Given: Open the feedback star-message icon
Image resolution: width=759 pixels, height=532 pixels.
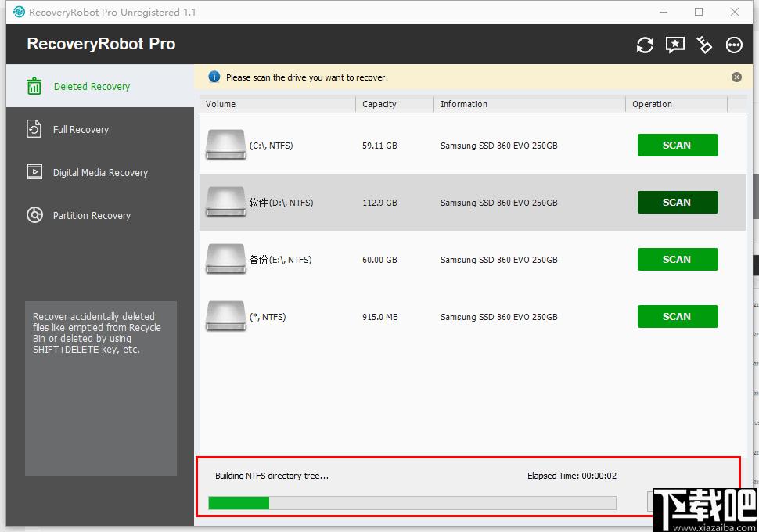Looking at the screenshot, I should (x=674, y=45).
